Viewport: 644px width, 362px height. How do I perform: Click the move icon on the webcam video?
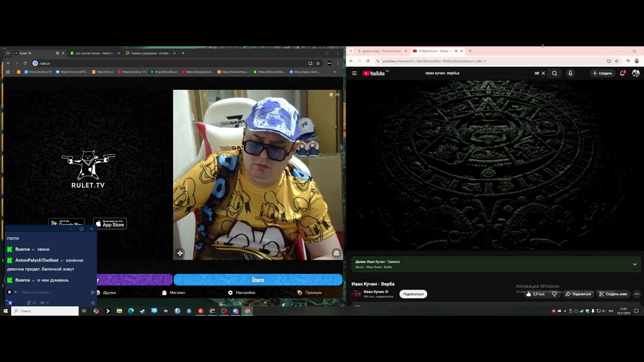pyautogui.click(x=180, y=253)
